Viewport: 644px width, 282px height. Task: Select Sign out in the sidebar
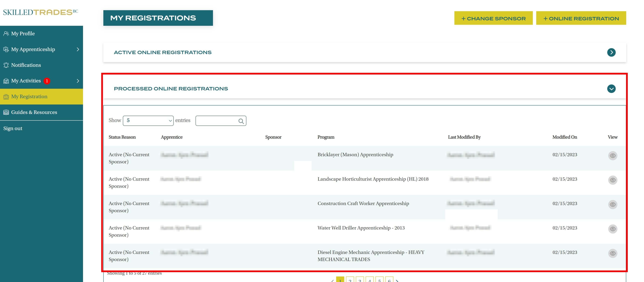coord(13,128)
